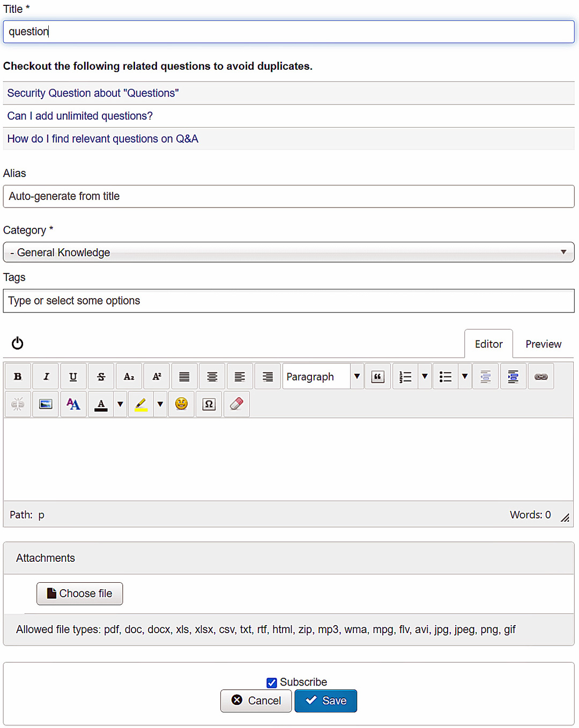Apply the yellow highlight color swatch

coord(141,404)
